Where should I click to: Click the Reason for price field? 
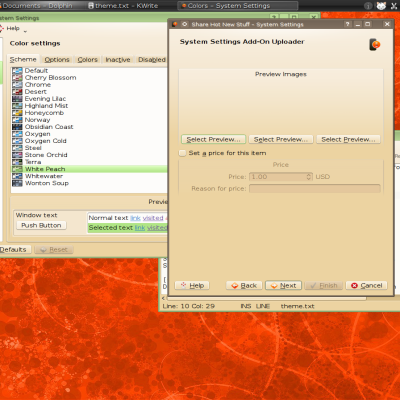click(x=315, y=189)
